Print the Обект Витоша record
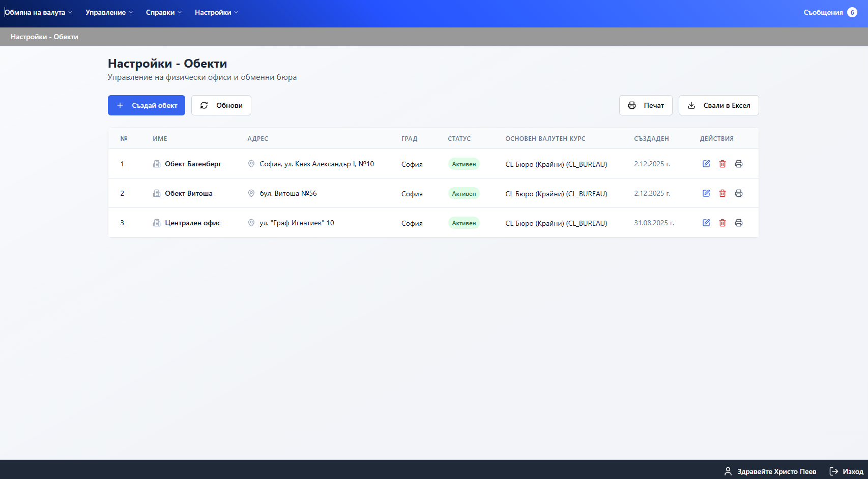 (739, 193)
